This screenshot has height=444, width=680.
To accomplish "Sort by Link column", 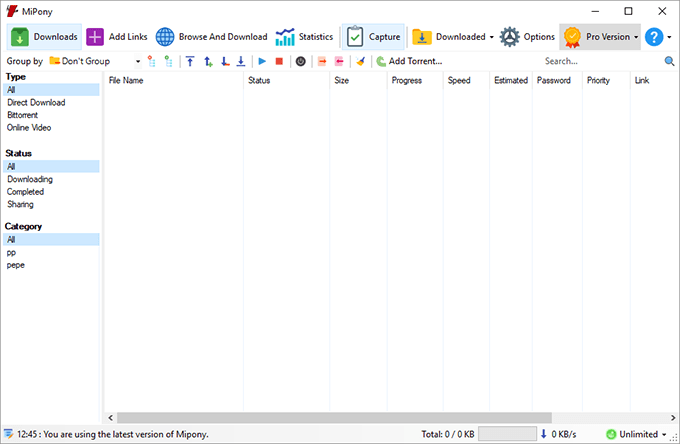I will pos(654,80).
